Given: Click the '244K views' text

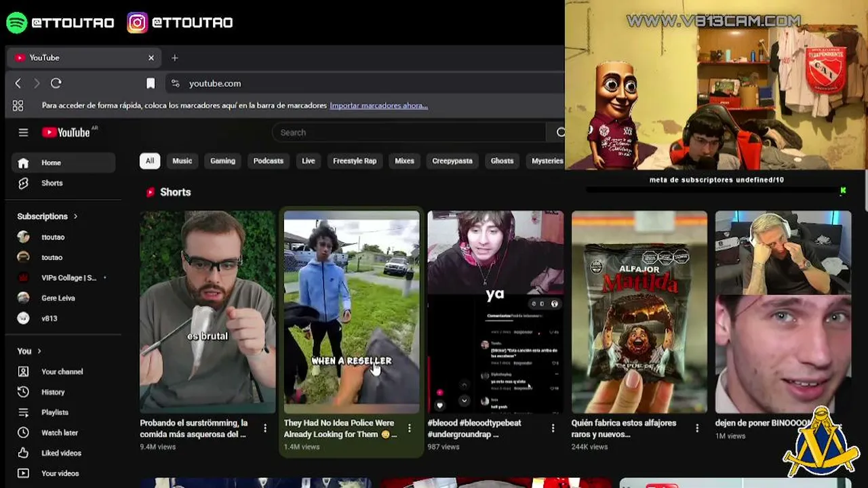Looking at the screenshot, I should click(x=590, y=447).
